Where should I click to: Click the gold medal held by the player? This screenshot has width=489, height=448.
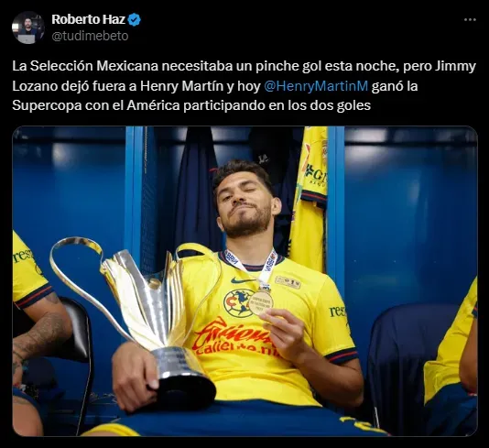(261, 302)
